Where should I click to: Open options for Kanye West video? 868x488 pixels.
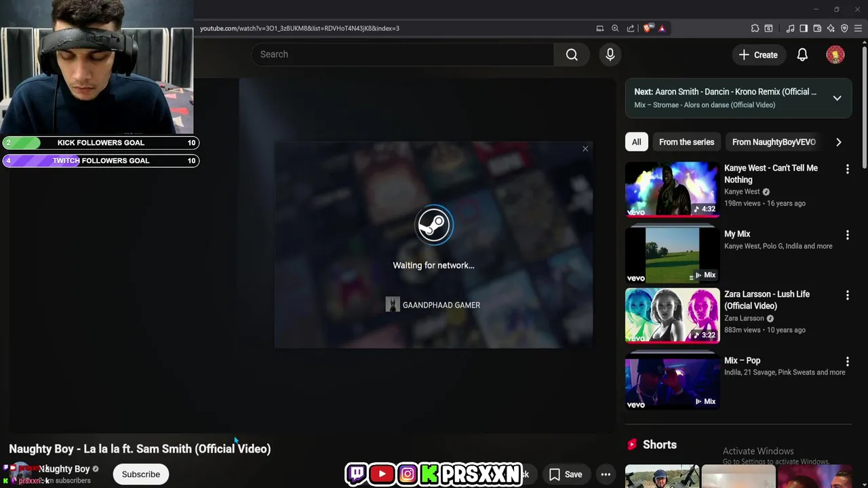click(847, 169)
